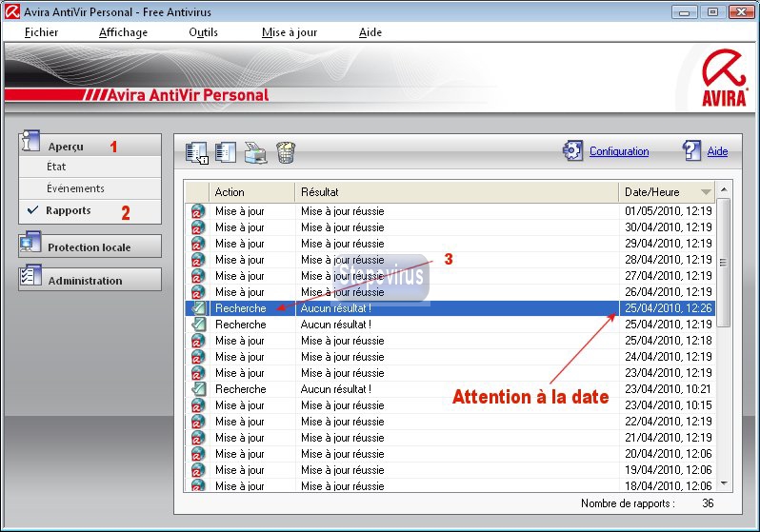Image resolution: width=760 pixels, height=532 pixels.
Task: Click the print report printer icon
Action: [255, 152]
